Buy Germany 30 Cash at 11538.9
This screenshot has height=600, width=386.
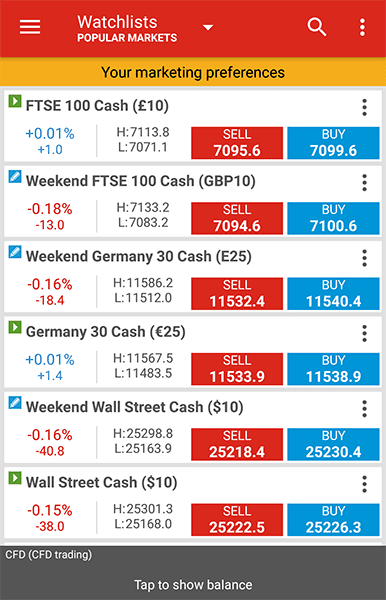click(x=333, y=369)
